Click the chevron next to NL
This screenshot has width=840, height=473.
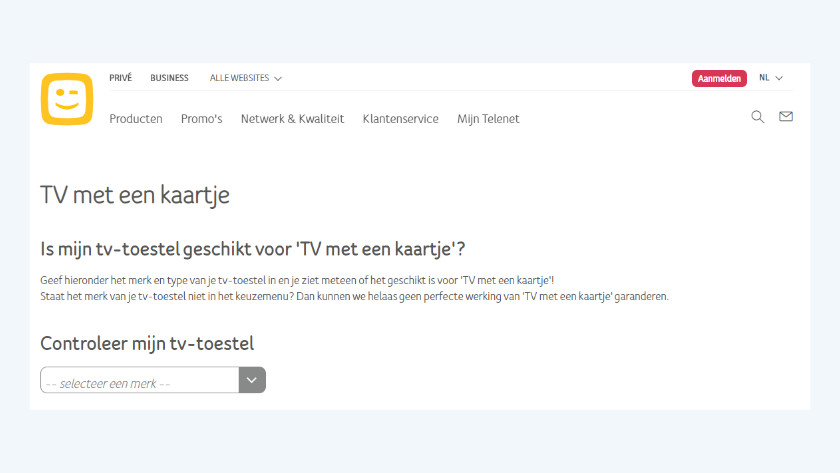(x=779, y=78)
